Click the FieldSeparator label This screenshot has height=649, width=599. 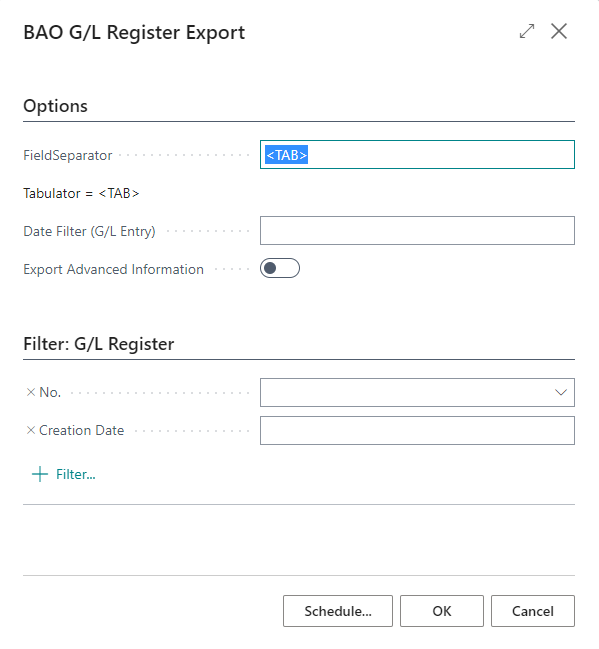tap(67, 155)
